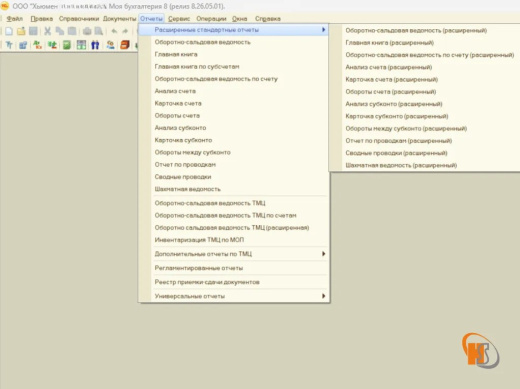
Task: Click the green-and-red Дт/Кт icon
Action: (37, 45)
